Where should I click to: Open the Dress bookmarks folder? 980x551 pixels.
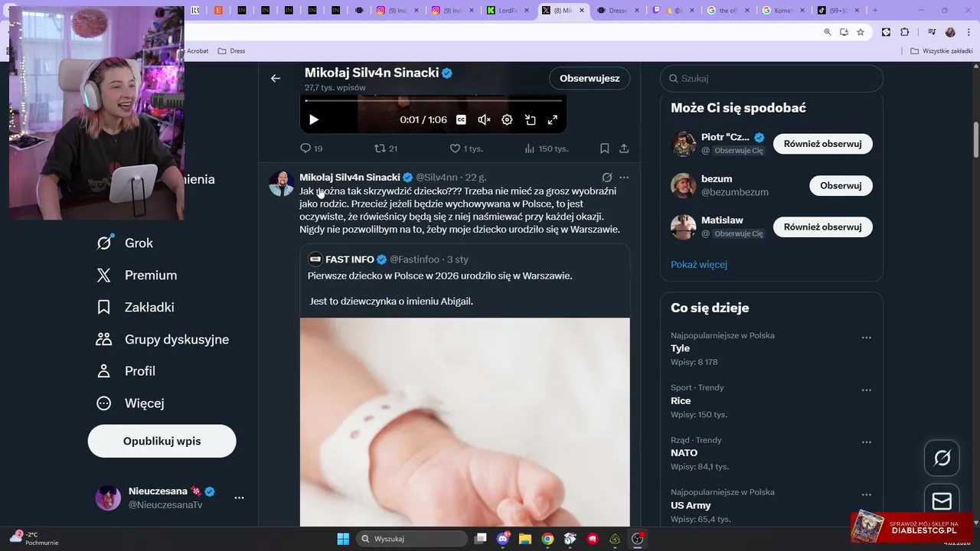point(232,51)
